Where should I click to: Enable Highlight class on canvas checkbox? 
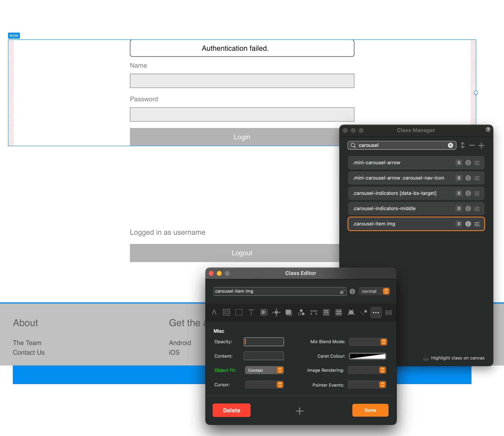click(x=426, y=358)
